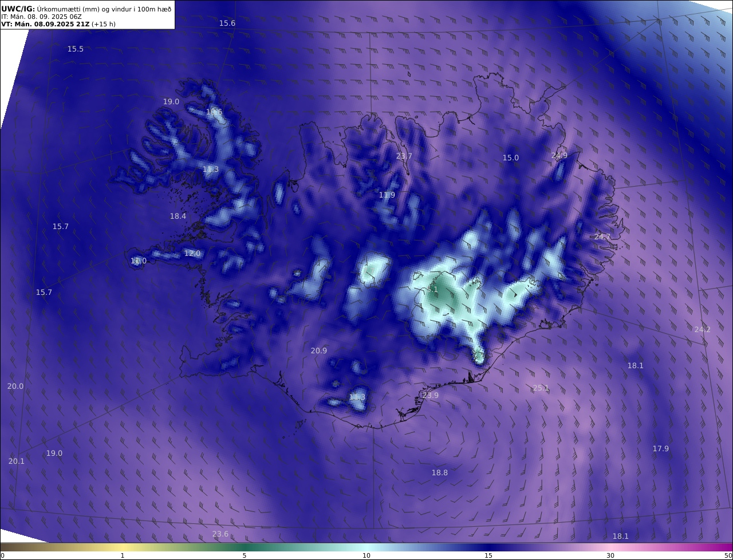
Task: Select the 17.9 value label
Action: 661,449
